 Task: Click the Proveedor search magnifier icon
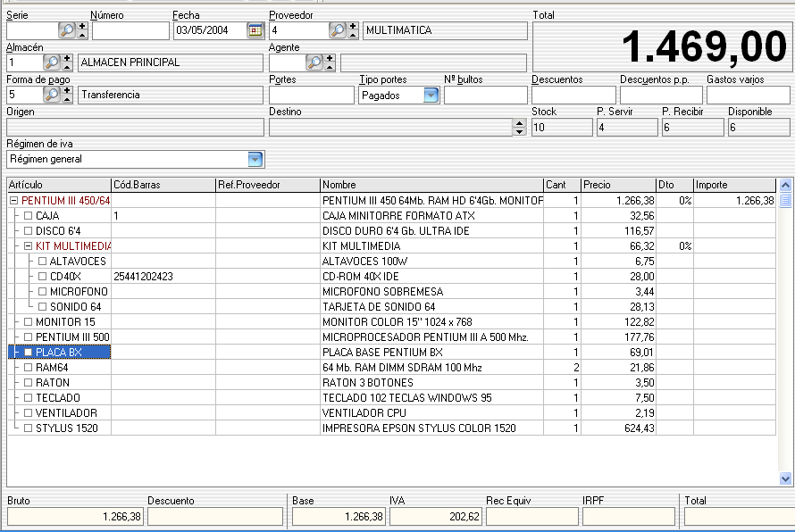click(337, 30)
